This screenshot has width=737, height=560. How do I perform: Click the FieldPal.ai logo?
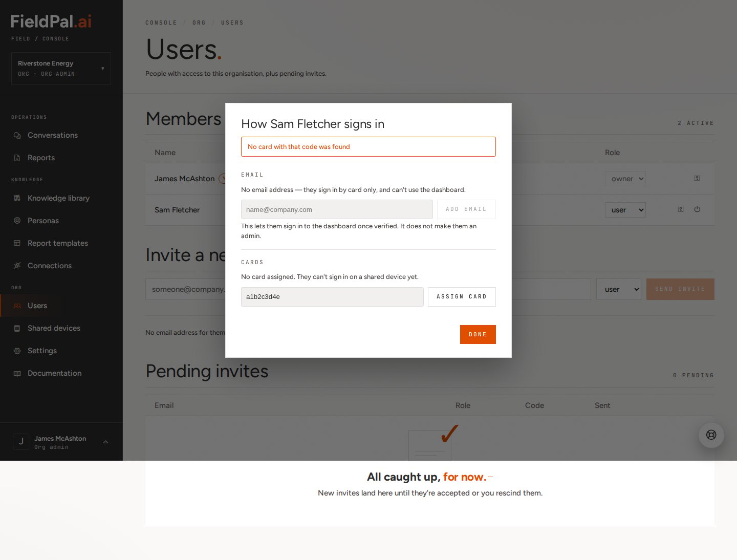click(x=51, y=21)
